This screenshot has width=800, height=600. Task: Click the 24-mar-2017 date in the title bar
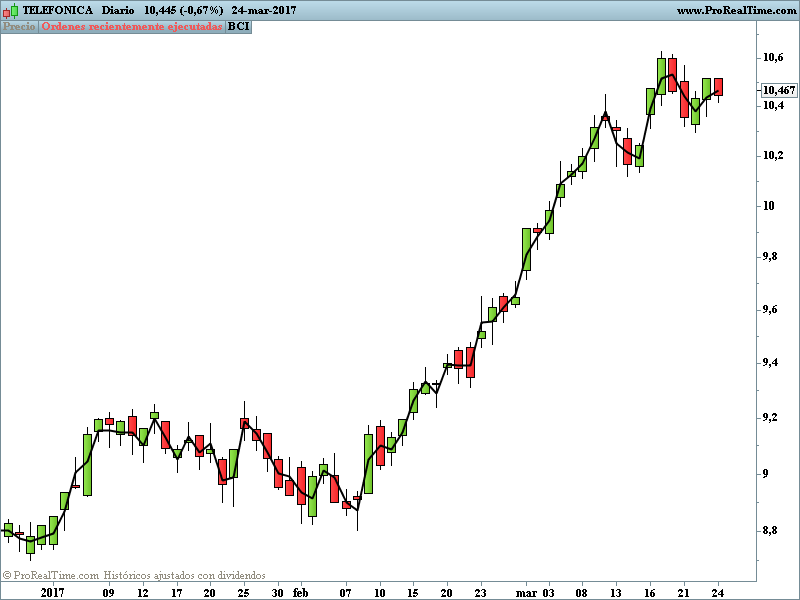[x=263, y=10]
